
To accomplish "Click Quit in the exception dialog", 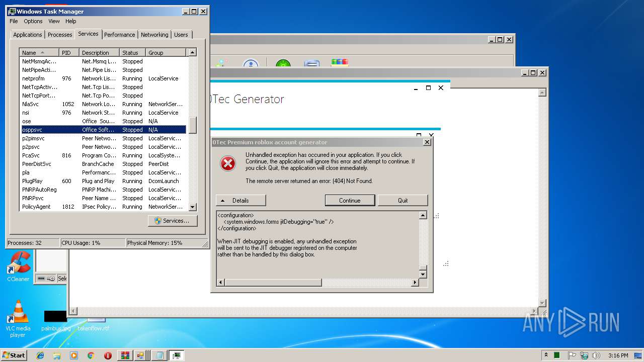I will click(403, 200).
